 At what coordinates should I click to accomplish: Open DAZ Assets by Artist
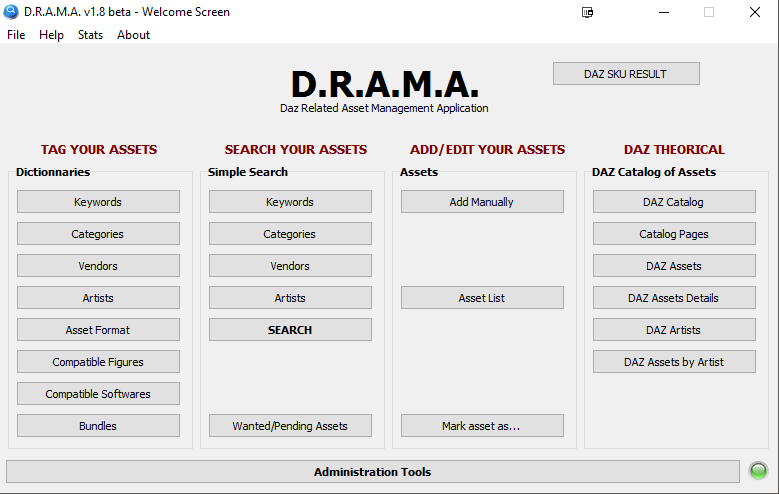tap(674, 362)
